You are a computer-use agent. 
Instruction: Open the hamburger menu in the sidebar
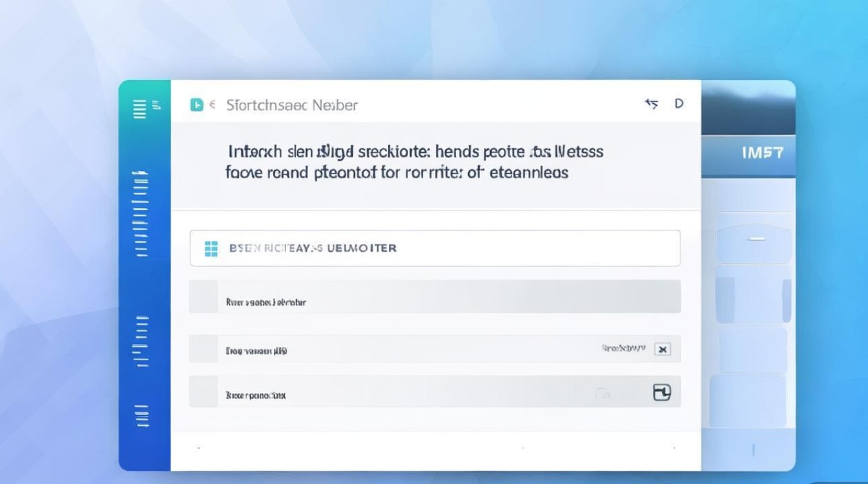[x=139, y=109]
